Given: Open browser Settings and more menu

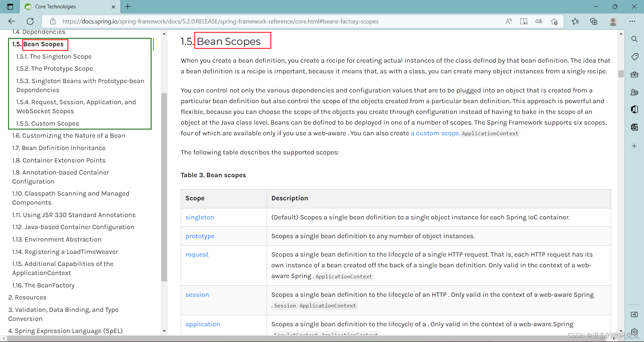Looking at the screenshot, I should [632, 21].
